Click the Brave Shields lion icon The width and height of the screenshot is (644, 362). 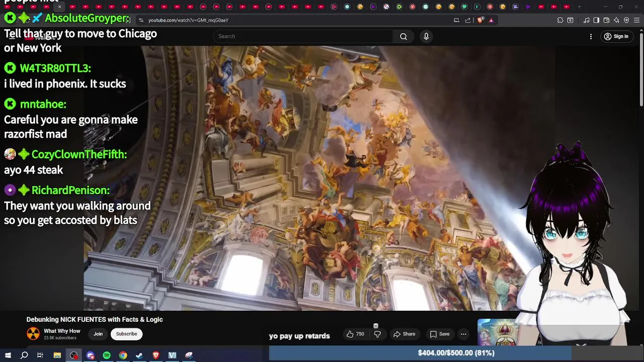click(480, 20)
